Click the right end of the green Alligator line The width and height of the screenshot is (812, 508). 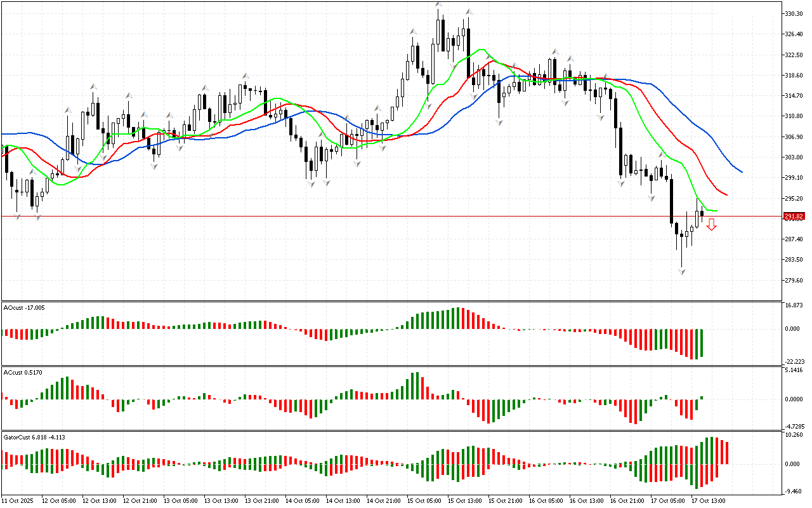pyautogui.click(x=716, y=210)
